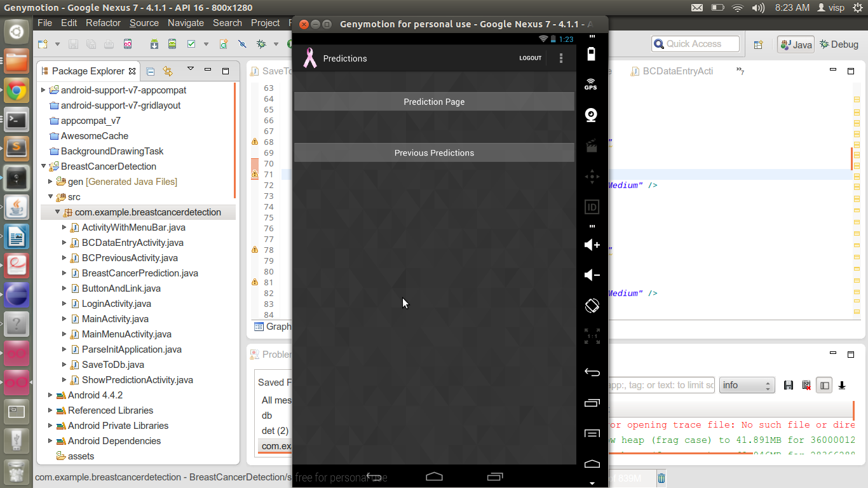Open Android SDK Manager in the Eclipse toolbar
Screen dimensions: 868x488
click(x=154, y=44)
